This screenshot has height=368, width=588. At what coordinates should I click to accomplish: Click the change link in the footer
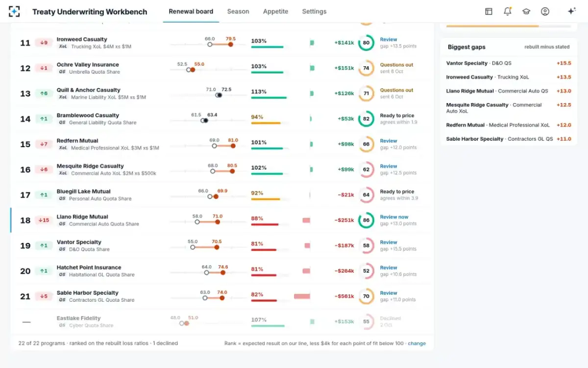coord(417,343)
